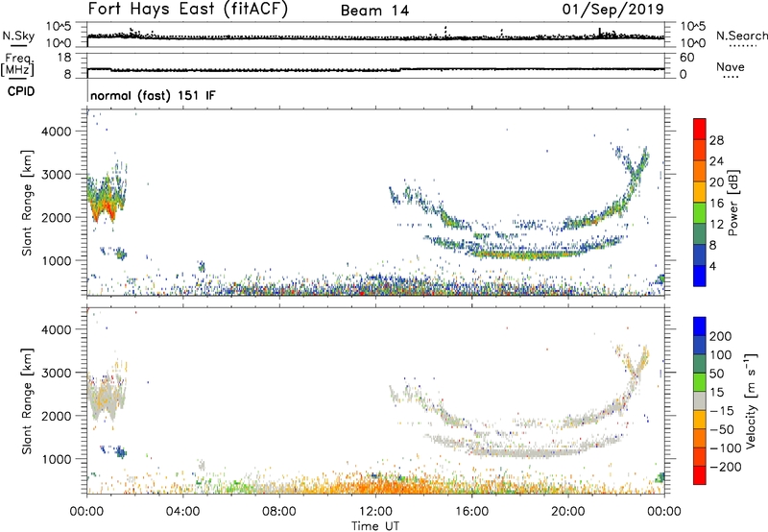Click the 'N.Search' legend label
This screenshot has height=532, width=768.
pyautogui.click(x=741, y=36)
